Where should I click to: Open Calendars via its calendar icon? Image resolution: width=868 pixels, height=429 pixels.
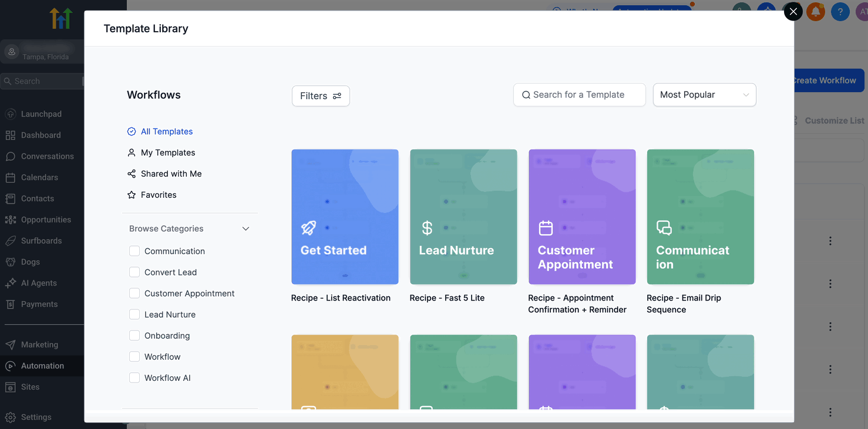click(10, 177)
